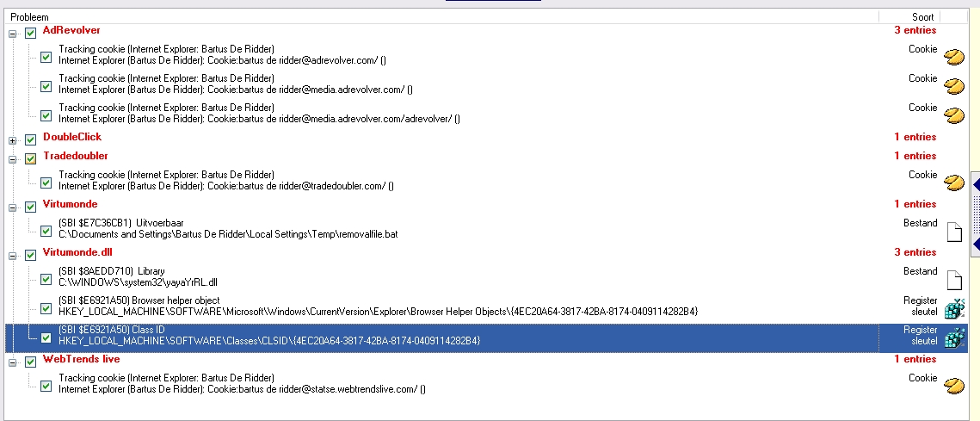Uncheck the yayaYrRL.dll entry checkbox

[46, 279]
